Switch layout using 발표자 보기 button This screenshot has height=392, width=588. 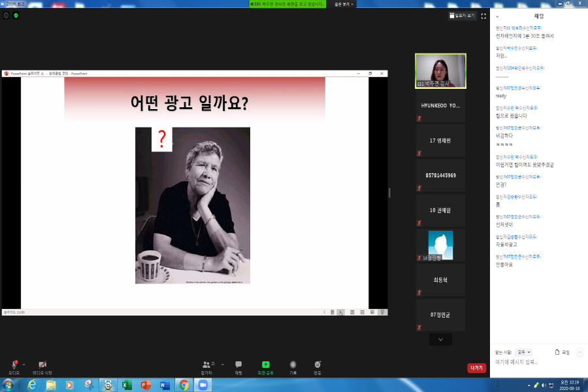coord(462,16)
